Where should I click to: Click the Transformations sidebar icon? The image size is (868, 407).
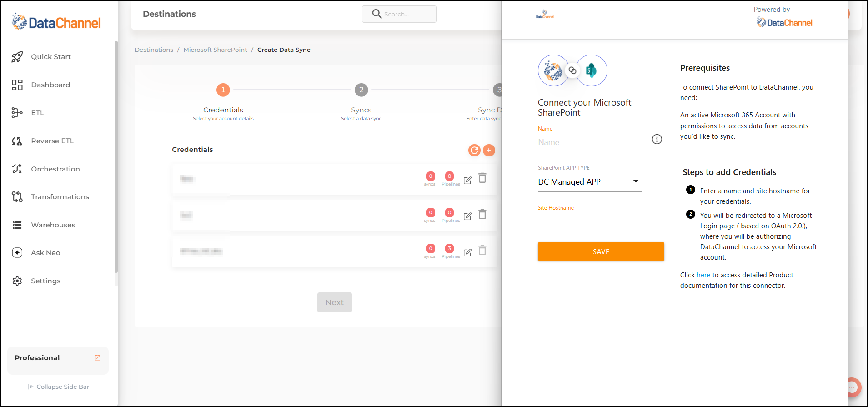tap(17, 197)
